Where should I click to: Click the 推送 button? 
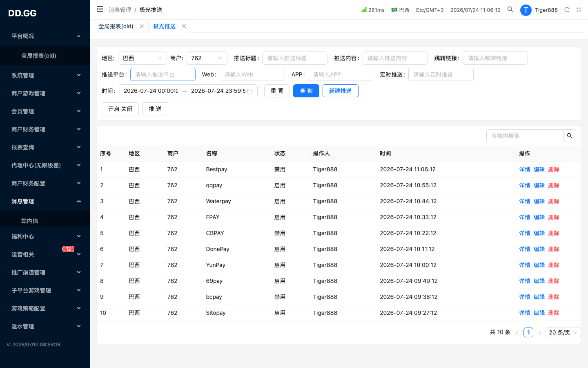coord(155,109)
